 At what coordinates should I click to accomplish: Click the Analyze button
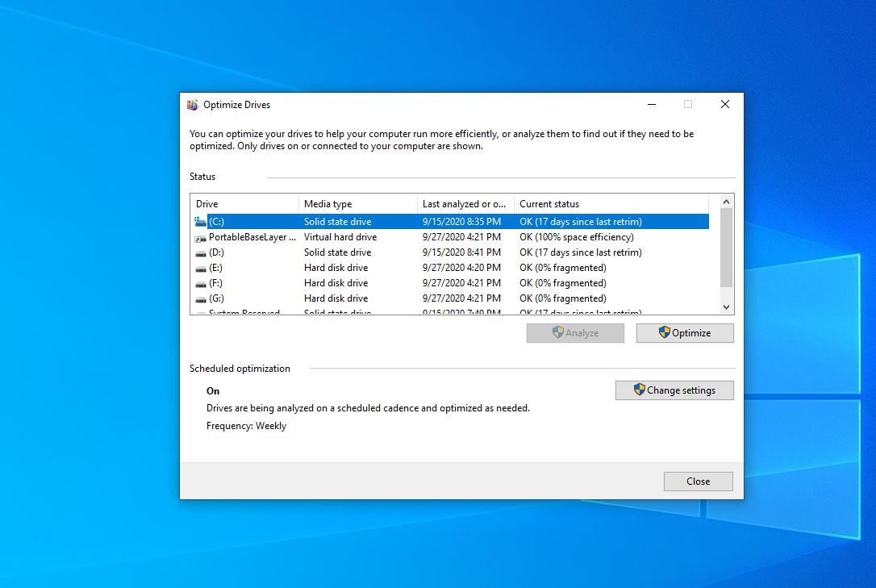pos(575,333)
